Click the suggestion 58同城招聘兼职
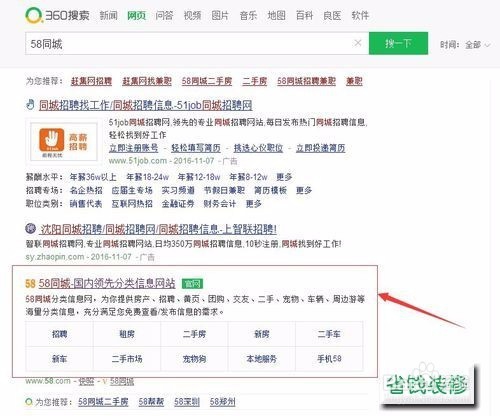Screen dimensions: 500x416 (x=306, y=81)
